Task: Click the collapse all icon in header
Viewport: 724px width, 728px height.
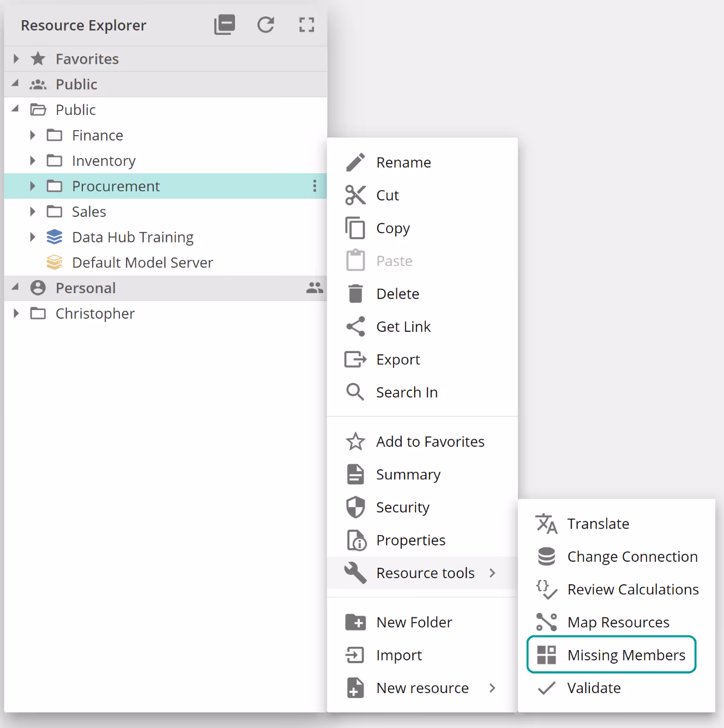Action: 225,25
